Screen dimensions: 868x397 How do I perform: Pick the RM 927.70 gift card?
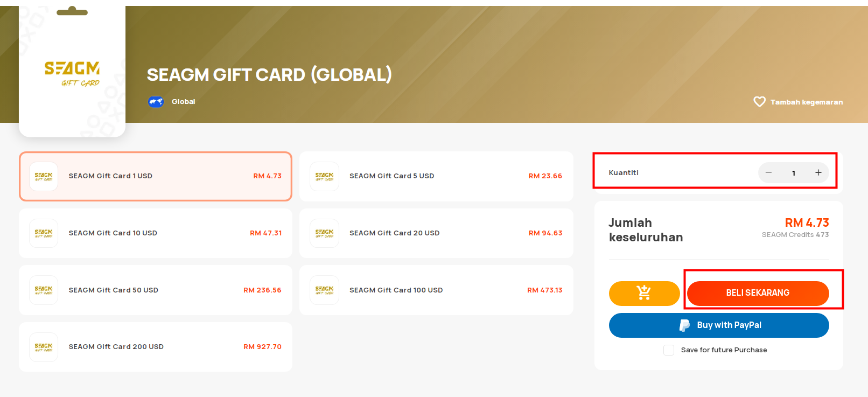point(156,347)
